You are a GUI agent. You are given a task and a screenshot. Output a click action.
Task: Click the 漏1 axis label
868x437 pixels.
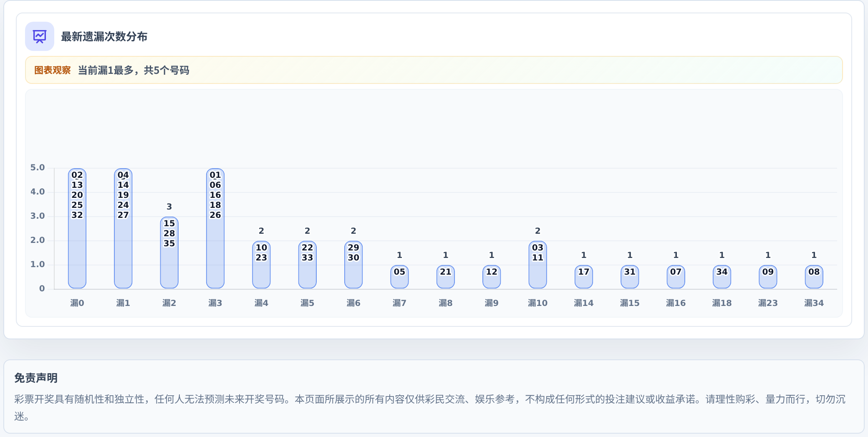coord(123,303)
